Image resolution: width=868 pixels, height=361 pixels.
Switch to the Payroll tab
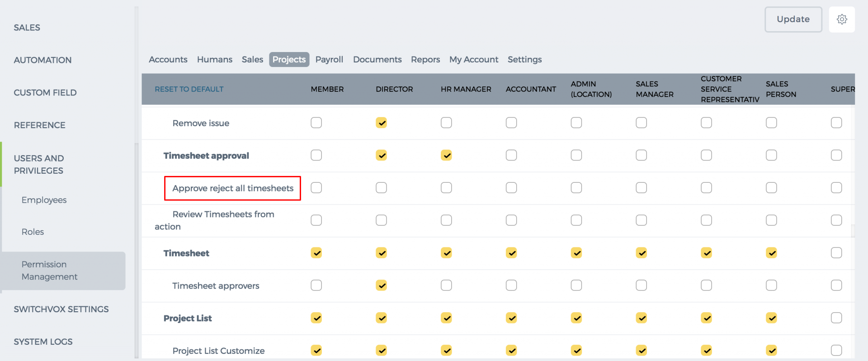329,59
